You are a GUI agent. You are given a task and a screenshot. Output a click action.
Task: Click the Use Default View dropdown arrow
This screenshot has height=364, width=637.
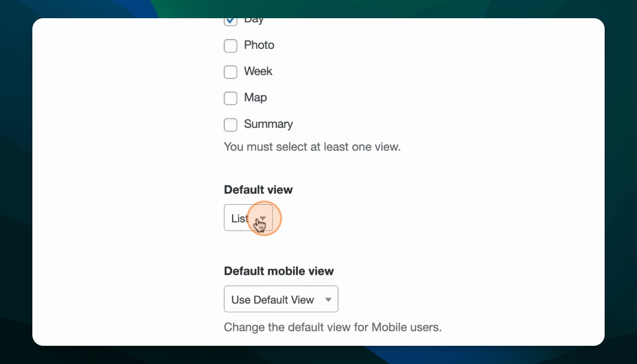click(x=328, y=300)
